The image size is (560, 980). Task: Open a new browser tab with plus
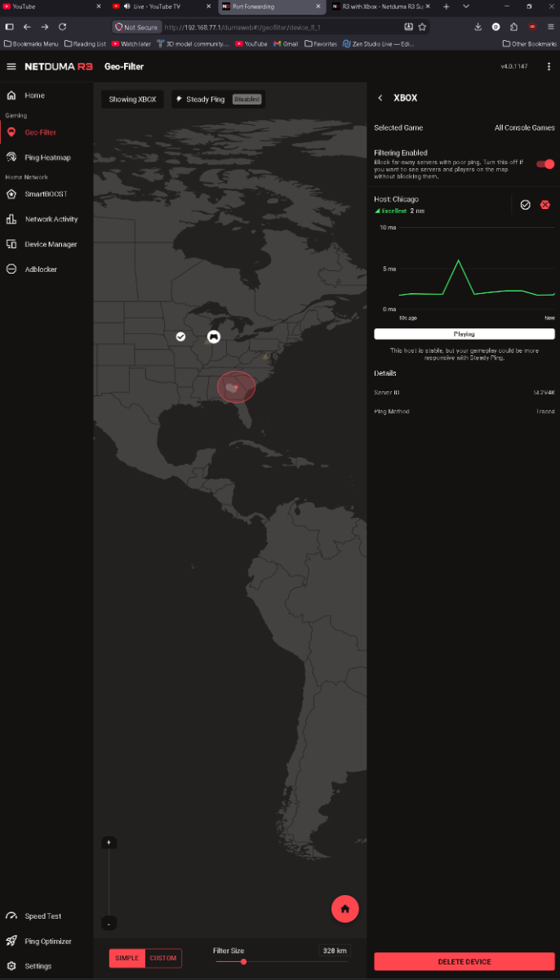pyautogui.click(x=446, y=7)
